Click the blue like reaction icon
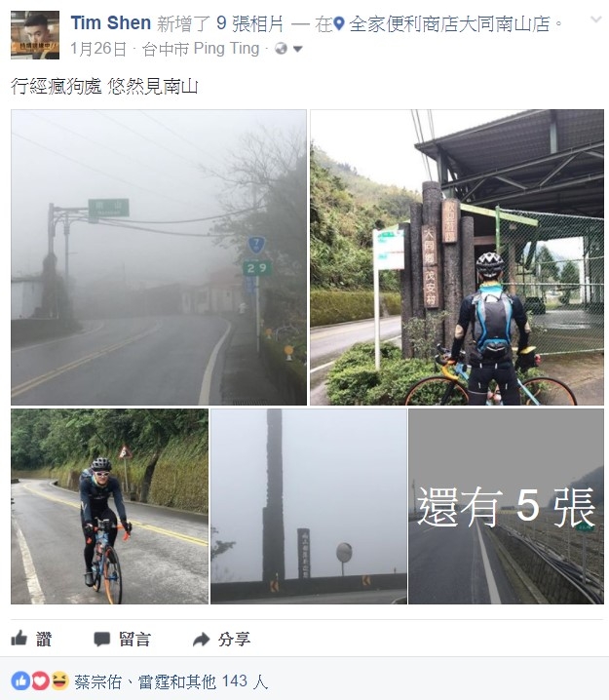This screenshot has height=700, width=609. [x=20, y=681]
